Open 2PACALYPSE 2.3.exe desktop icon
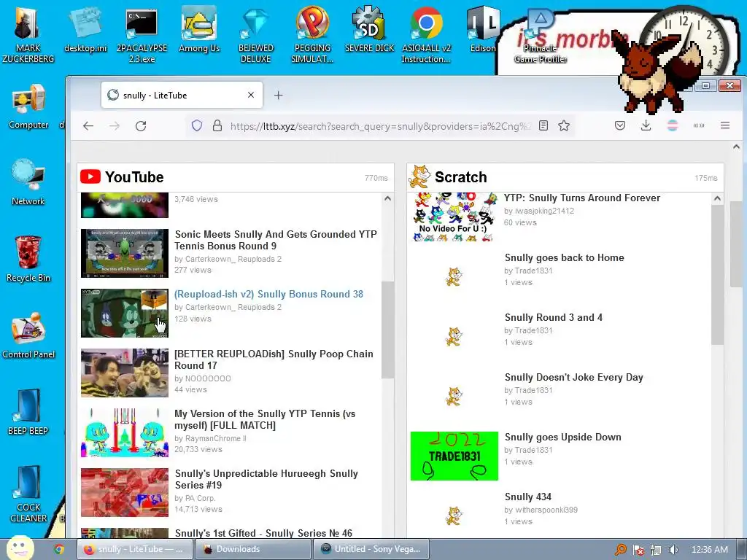Image resolution: width=747 pixels, height=560 pixels. [x=142, y=36]
